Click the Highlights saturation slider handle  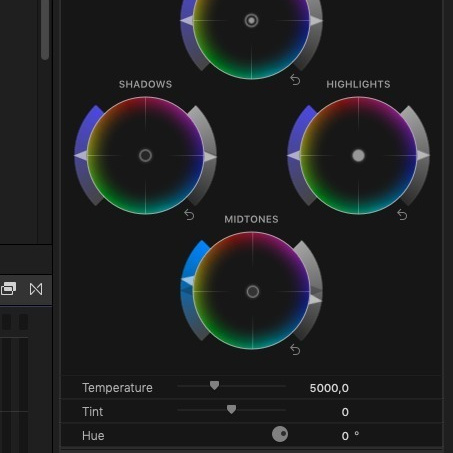click(x=293, y=155)
